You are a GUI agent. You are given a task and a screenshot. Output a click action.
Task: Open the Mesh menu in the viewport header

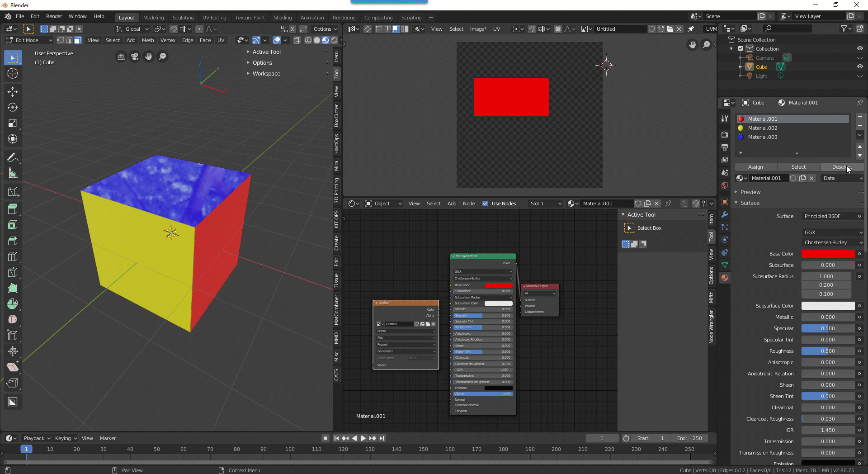point(148,40)
